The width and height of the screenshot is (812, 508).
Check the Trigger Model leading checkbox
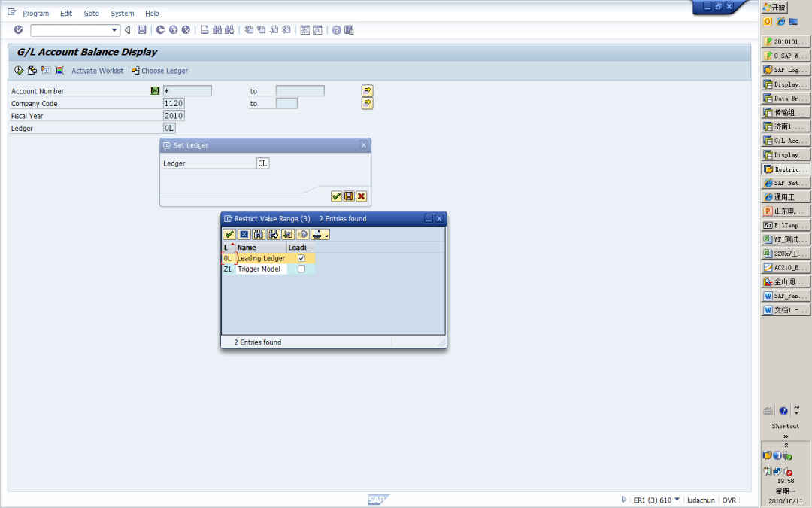(301, 269)
